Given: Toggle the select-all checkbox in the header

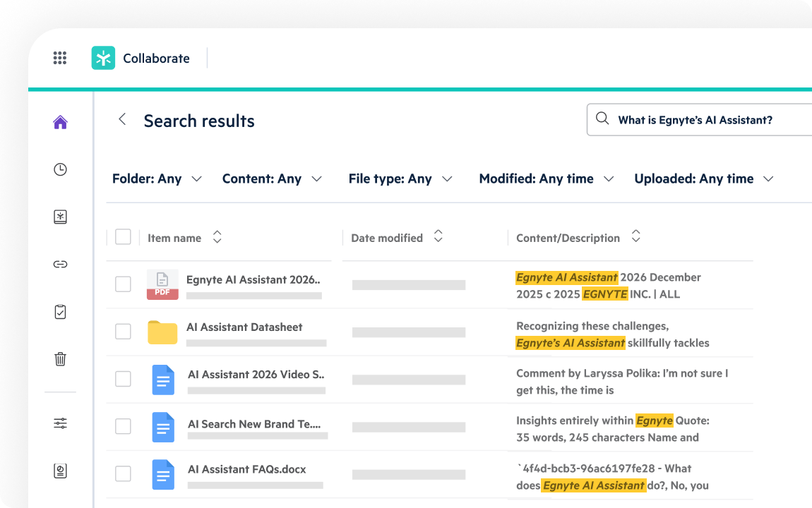Looking at the screenshot, I should click(124, 237).
